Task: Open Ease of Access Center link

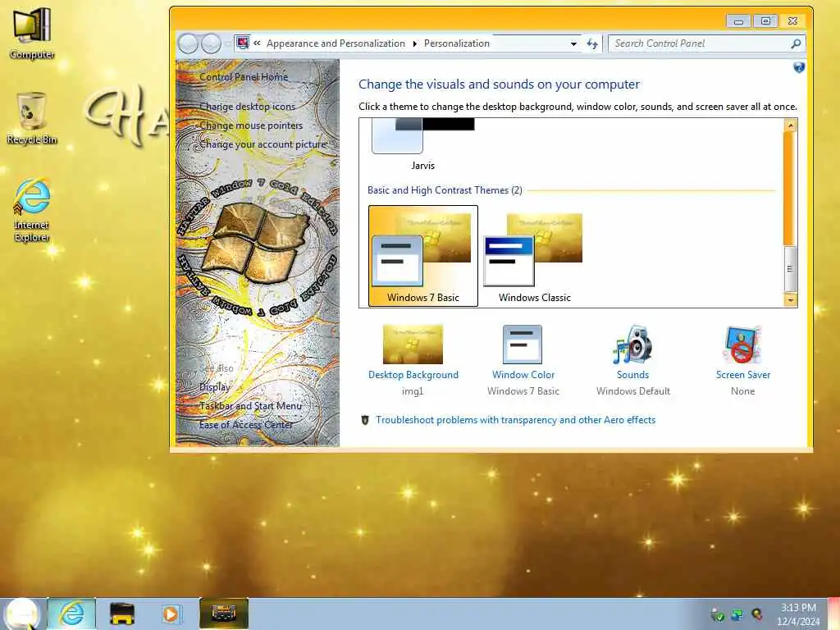Action: click(x=246, y=424)
